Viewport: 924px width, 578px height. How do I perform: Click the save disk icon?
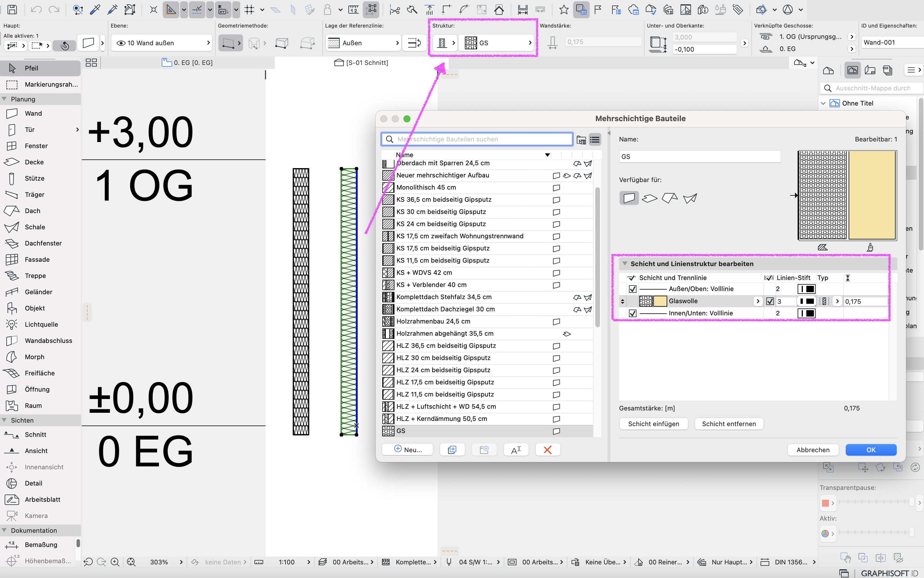point(12,10)
